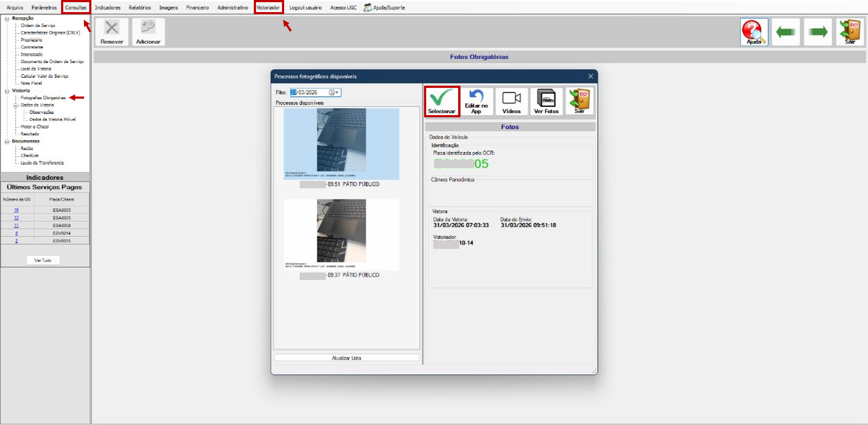868x425 pixels.
Task: Open the Arquivo menu
Action: point(15,7)
